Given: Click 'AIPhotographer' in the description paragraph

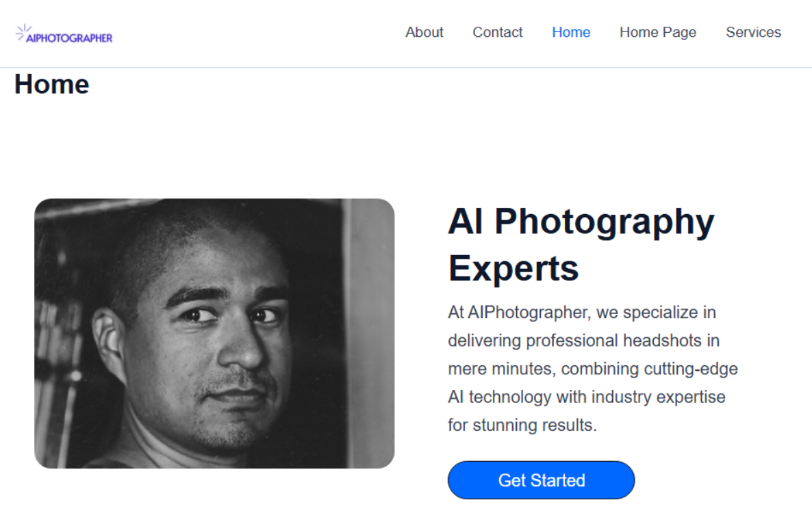Looking at the screenshot, I should click(x=518, y=313).
